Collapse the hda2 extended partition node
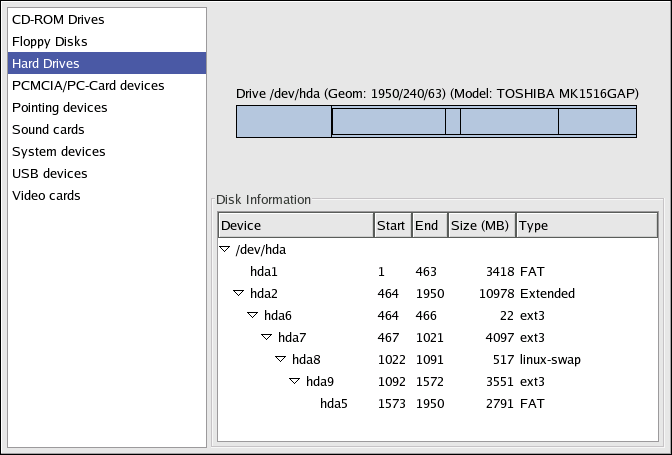 coord(239,294)
